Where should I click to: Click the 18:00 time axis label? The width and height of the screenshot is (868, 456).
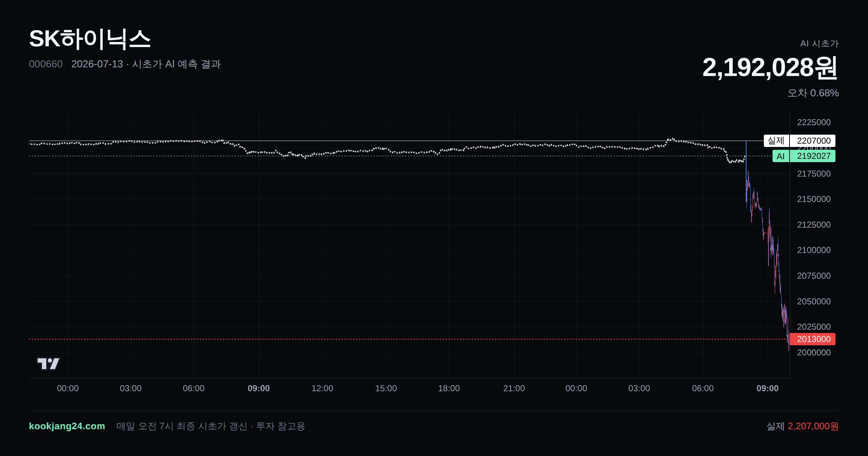coord(449,388)
